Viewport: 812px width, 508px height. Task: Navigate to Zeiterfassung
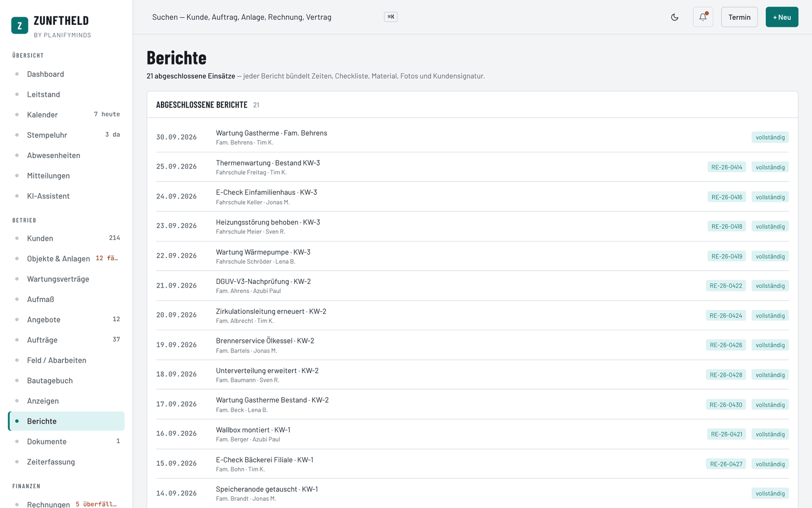coord(66,462)
